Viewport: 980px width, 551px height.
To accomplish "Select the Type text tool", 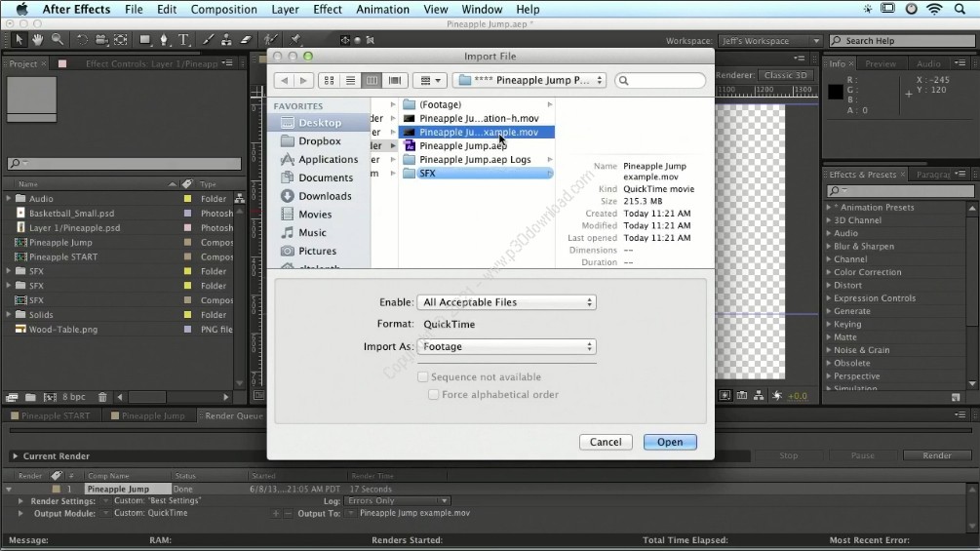I will tap(183, 40).
